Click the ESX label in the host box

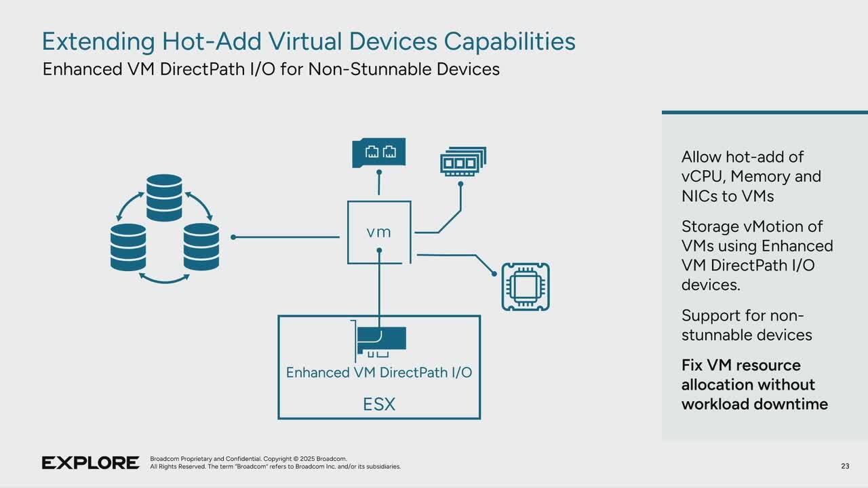tap(379, 405)
